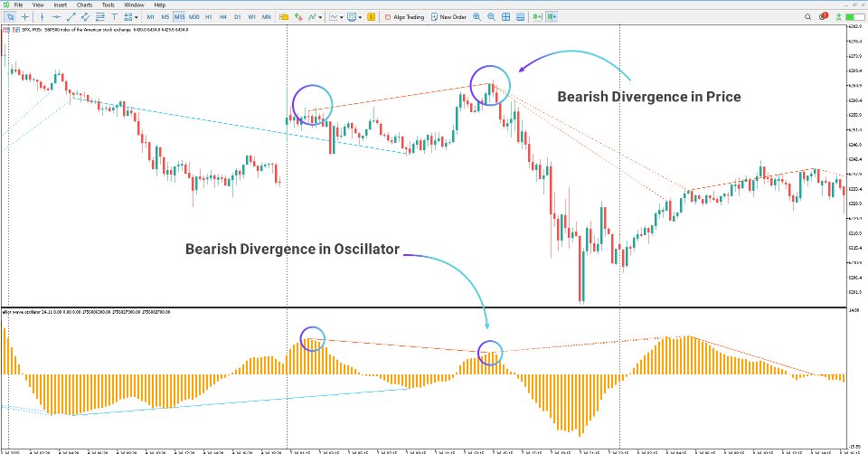Zoom in on the chart
868x454 pixels.
click(476, 17)
